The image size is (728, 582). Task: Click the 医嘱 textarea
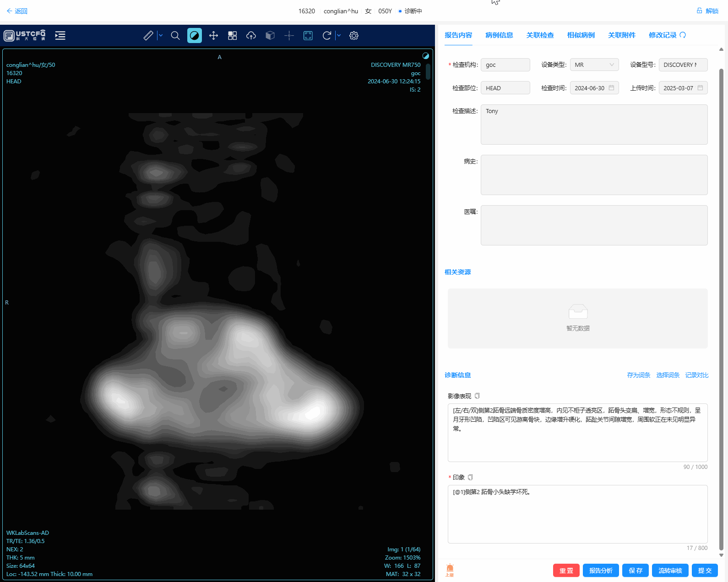click(594, 225)
